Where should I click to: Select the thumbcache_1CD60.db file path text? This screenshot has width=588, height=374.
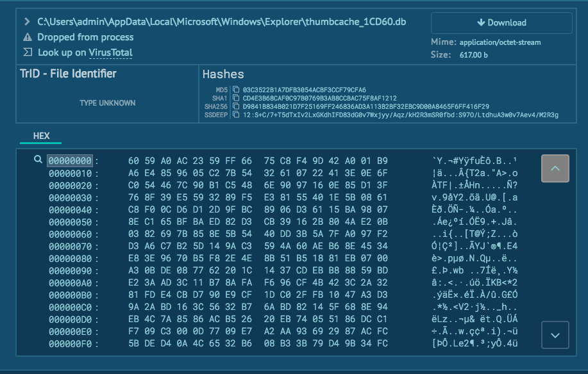tap(221, 22)
